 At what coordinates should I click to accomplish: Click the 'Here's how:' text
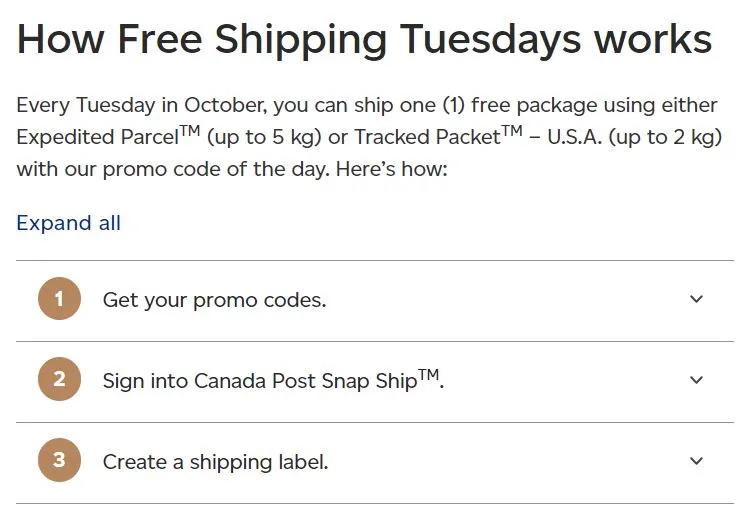click(392, 169)
